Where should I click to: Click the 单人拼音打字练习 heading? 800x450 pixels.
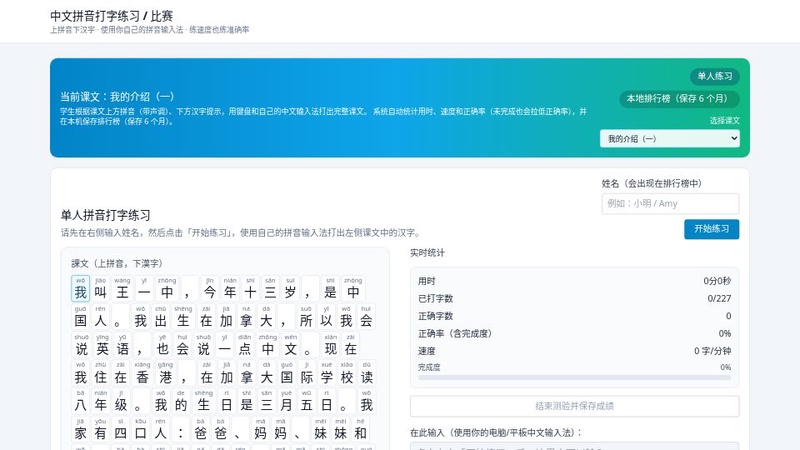[x=106, y=215]
